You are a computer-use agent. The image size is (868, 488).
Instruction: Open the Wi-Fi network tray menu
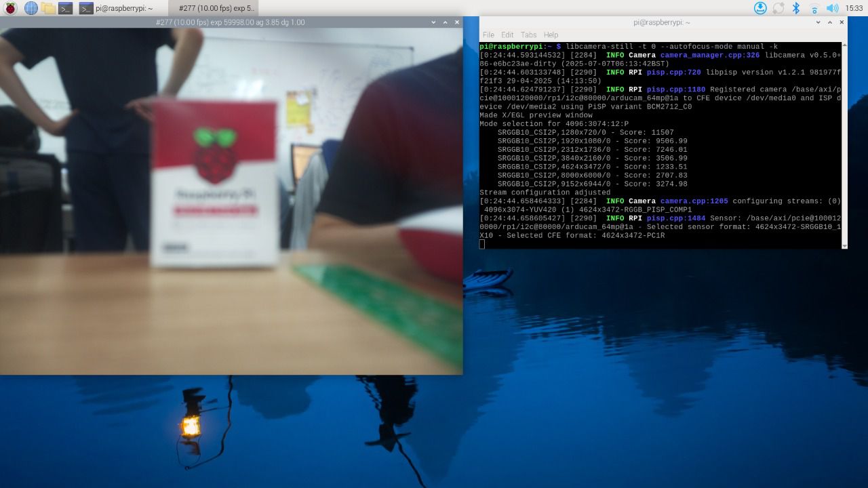(x=814, y=8)
